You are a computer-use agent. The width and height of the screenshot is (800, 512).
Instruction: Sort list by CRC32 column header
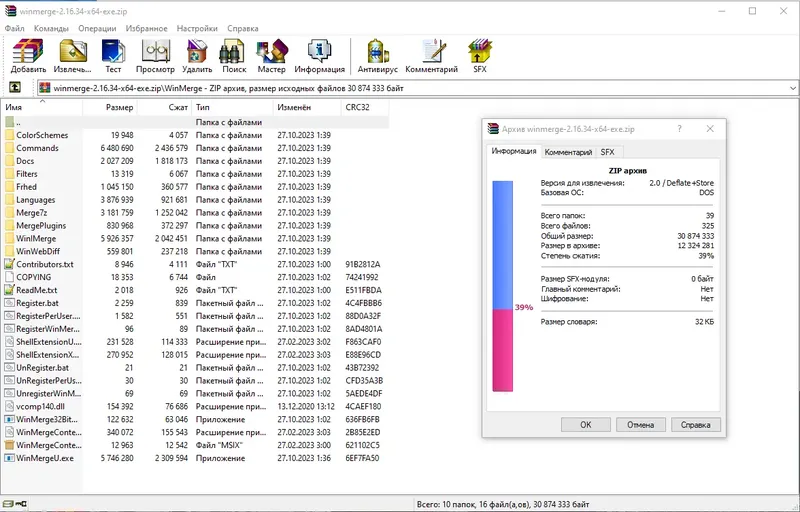pyautogui.click(x=365, y=107)
